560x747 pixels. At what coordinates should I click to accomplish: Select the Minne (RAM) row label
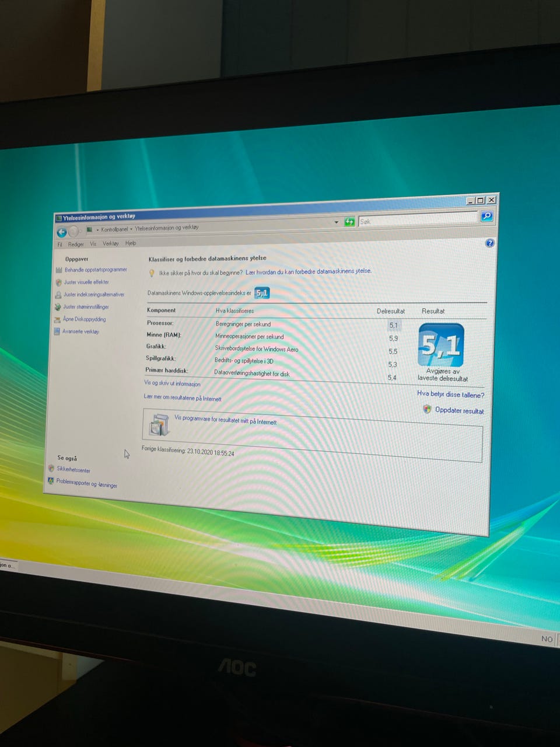click(x=164, y=335)
